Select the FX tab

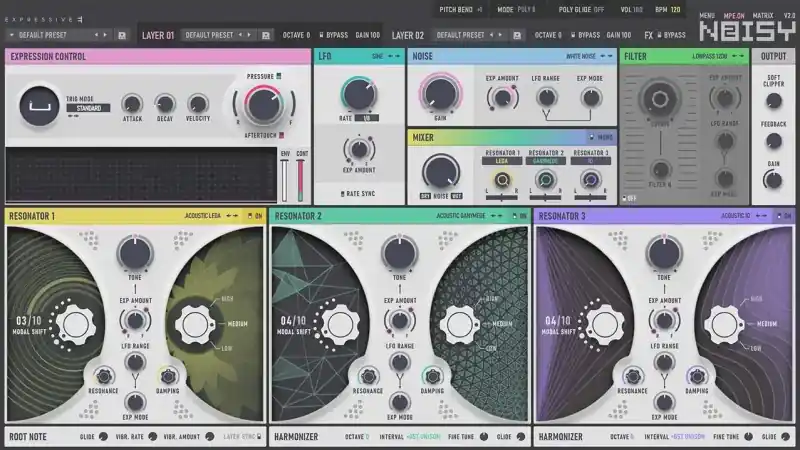tap(648, 35)
